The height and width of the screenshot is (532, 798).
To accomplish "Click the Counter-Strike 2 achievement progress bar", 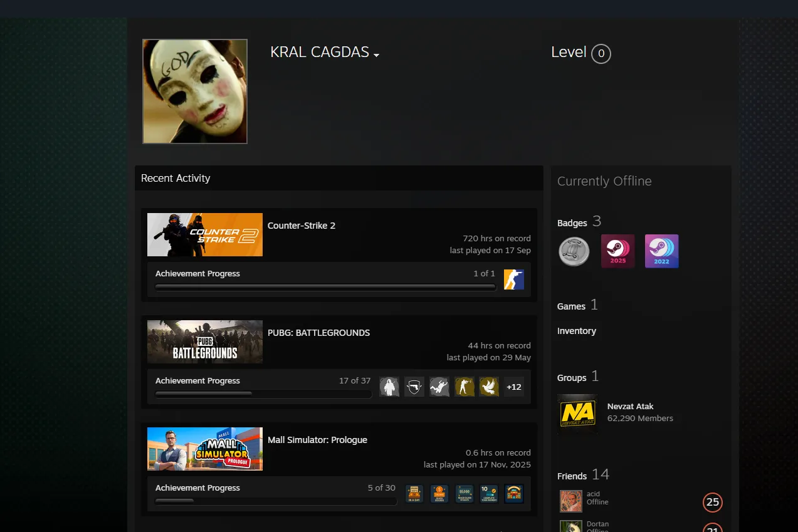I will pyautogui.click(x=326, y=287).
